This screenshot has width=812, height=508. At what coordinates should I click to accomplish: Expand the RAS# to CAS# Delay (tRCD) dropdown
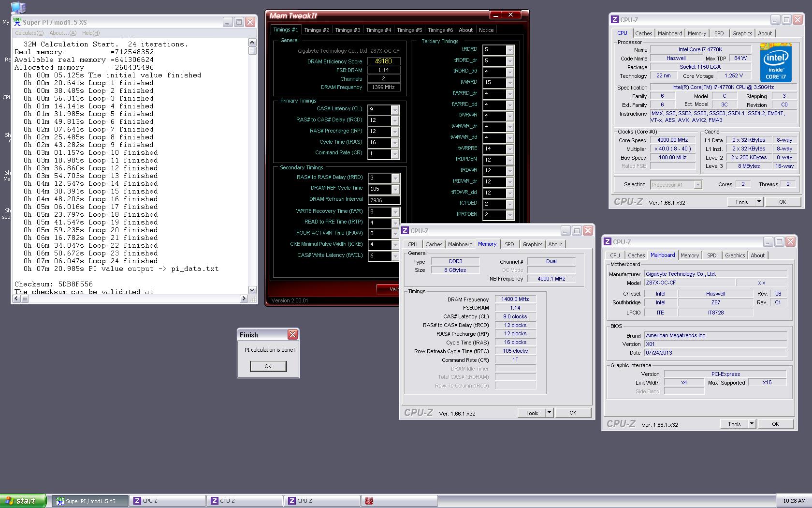[395, 120]
